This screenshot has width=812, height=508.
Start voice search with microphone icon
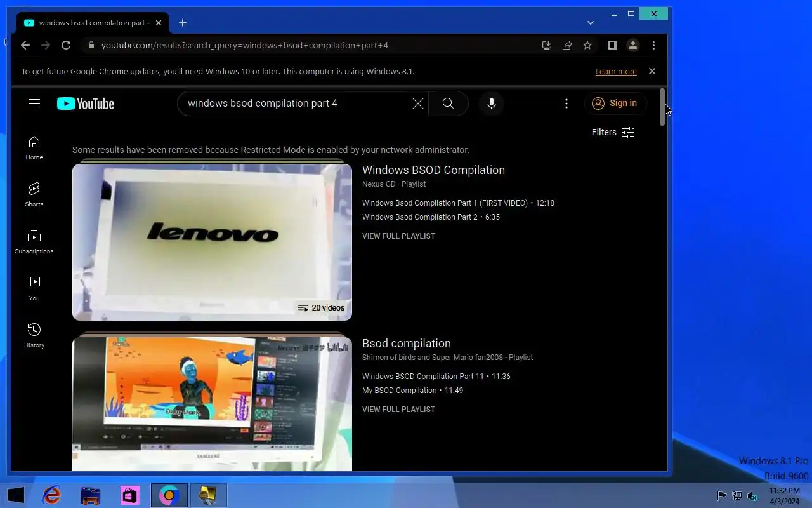tap(491, 104)
